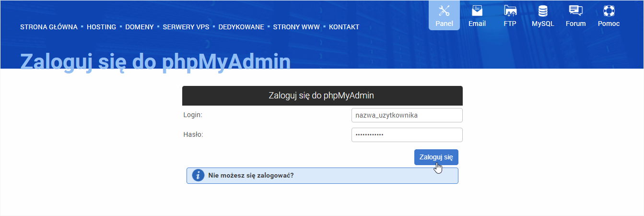Screen dimensions: 644x216
Task: Open the Email envelope icon
Action: click(477, 11)
